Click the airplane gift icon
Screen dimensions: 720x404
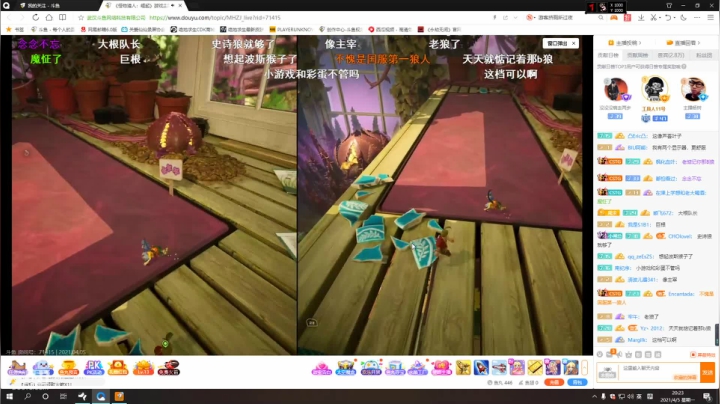click(x=499, y=367)
